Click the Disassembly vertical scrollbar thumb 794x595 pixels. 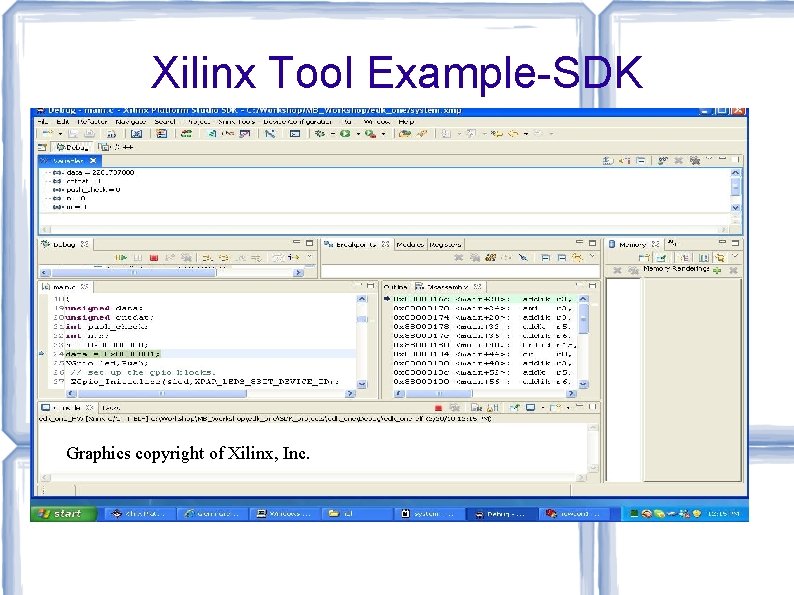point(583,319)
